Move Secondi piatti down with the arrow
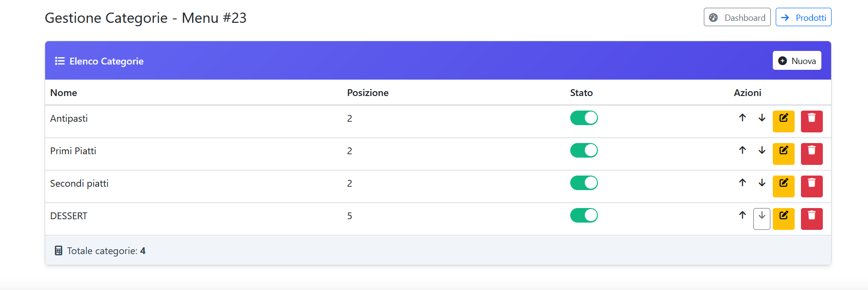 click(x=762, y=183)
